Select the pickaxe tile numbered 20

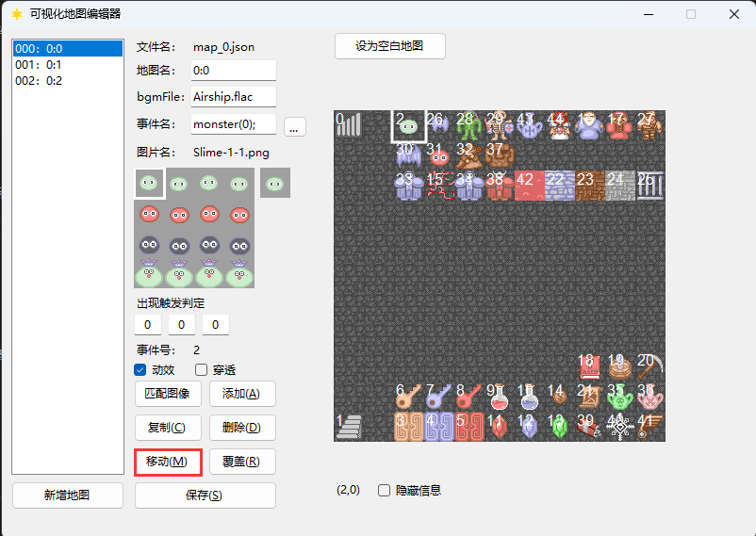tap(649, 366)
